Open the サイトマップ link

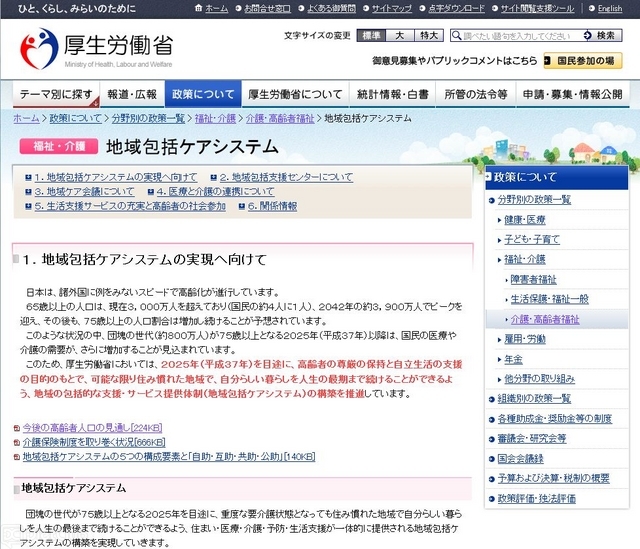(393, 9)
